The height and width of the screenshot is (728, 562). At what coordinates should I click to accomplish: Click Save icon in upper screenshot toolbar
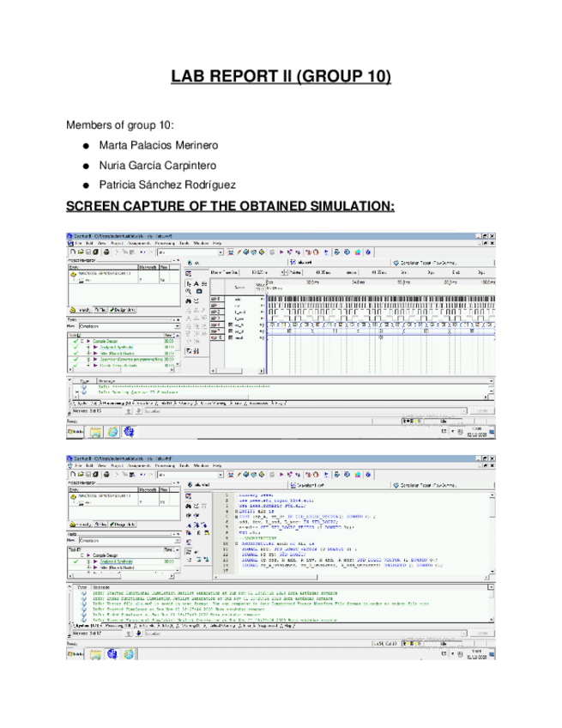point(88,252)
